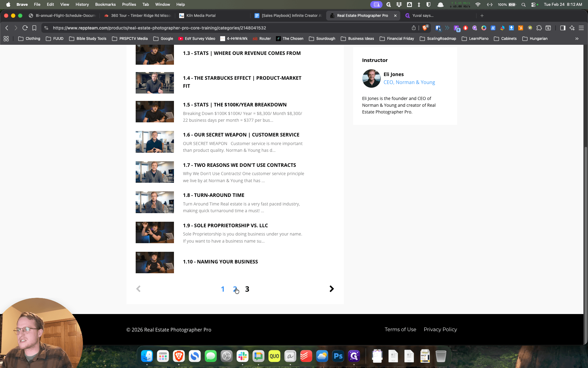Go to pagination page 1
588x368 pixels.
(223, 289)
